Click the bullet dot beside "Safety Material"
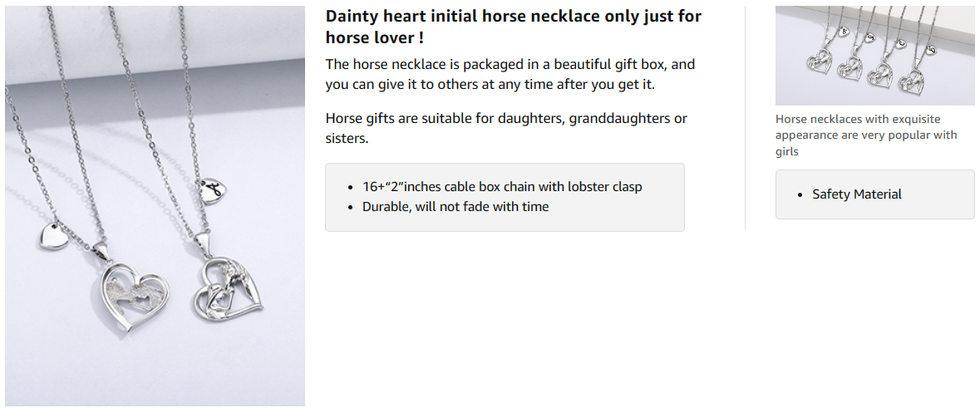The image size is (980, 413). tap(800, 194)
